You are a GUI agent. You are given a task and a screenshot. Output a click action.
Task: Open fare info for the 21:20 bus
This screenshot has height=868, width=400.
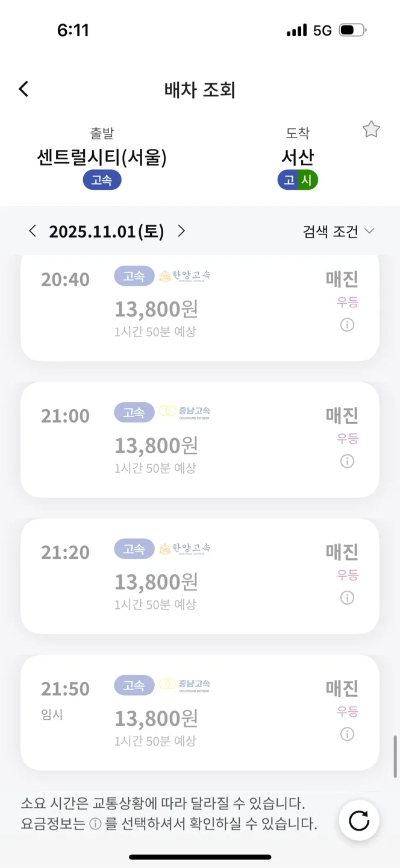[347, 597]
